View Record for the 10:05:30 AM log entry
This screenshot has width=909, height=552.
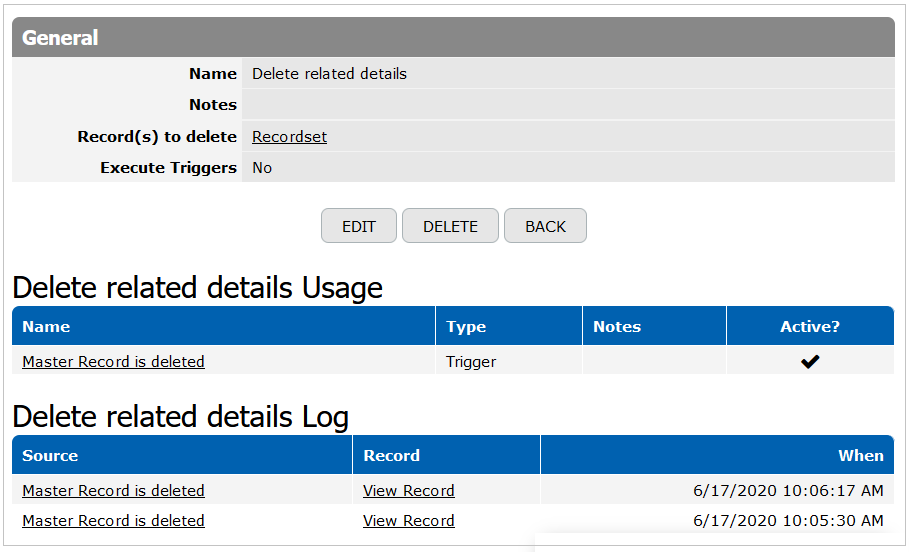(x=409, y=521)
